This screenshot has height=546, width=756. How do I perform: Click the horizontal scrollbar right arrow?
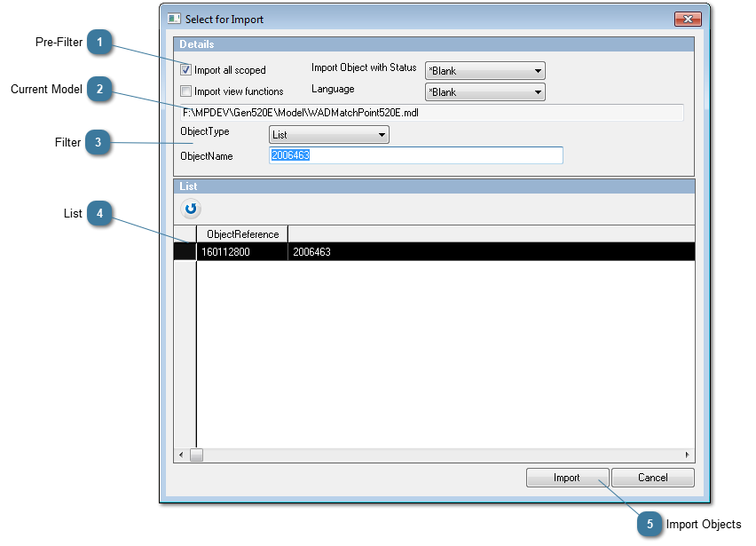point(687,455)
